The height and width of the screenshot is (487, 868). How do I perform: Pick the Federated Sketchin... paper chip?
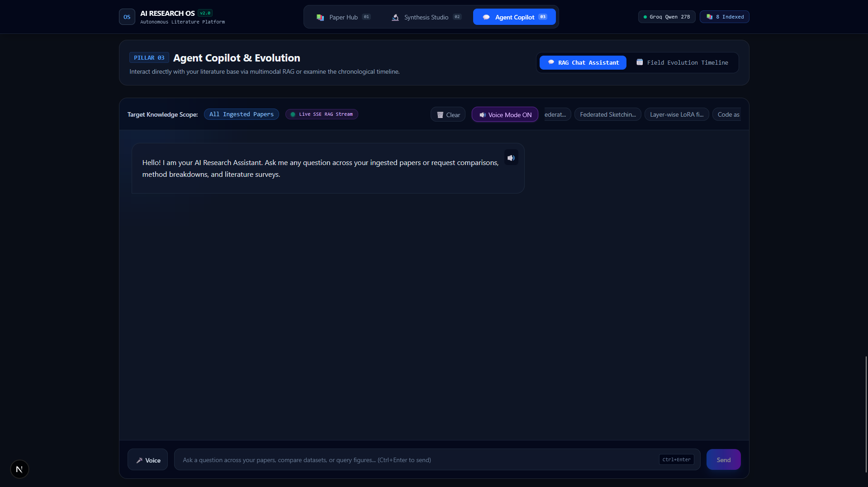[607, 115]
